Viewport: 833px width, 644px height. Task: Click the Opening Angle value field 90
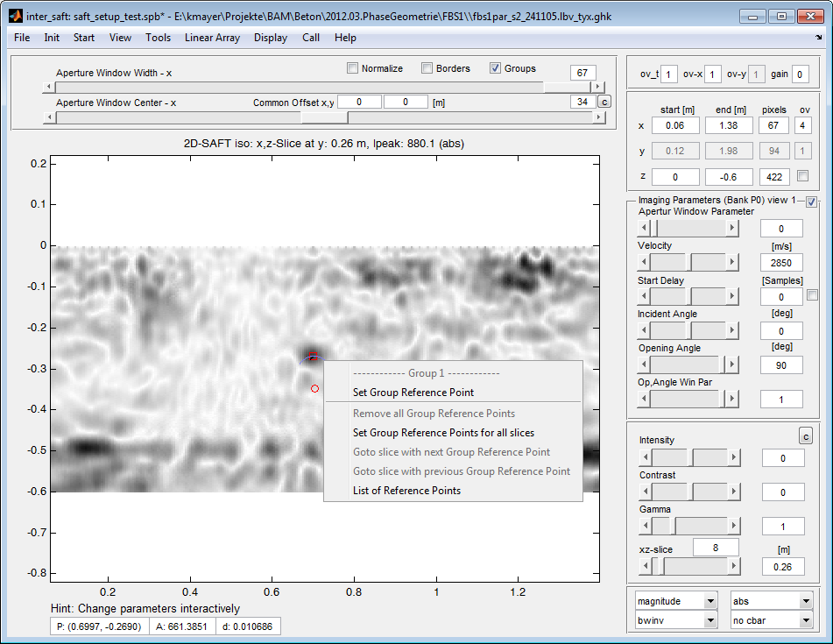[781, 365]
